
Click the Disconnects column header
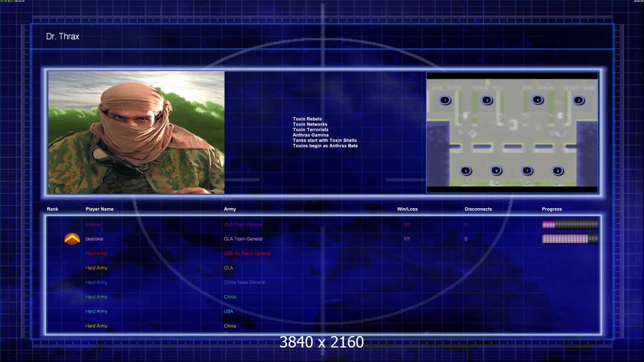click(x=478, y=209)
